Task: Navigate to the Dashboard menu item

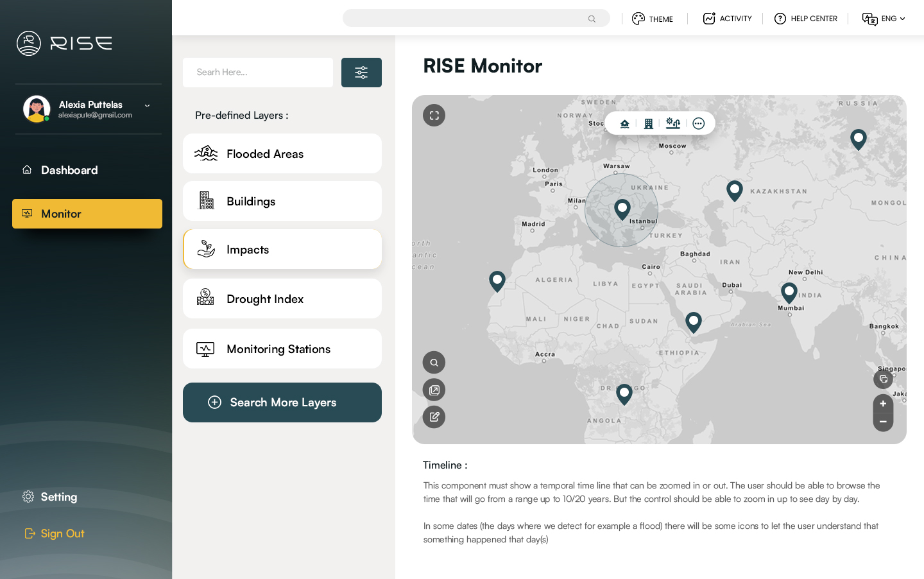Action: click(x=69, y=170)
